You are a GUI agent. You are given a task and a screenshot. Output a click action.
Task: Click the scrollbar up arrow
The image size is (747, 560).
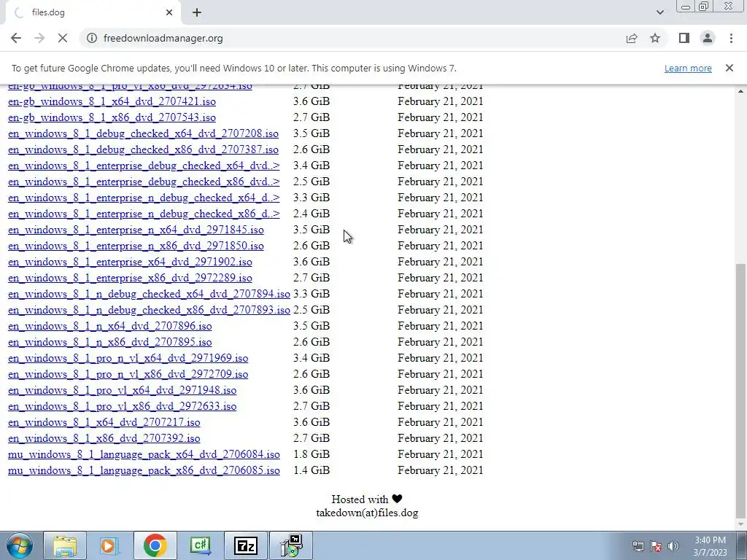click(x=741, y=91)
